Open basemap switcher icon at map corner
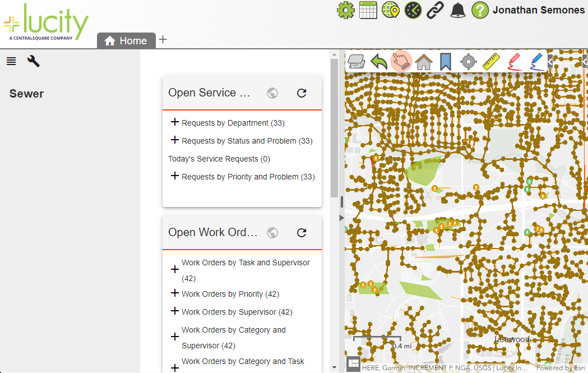This screenshot has height=373, width=588. pyautogui.click(x=353, y=363)
